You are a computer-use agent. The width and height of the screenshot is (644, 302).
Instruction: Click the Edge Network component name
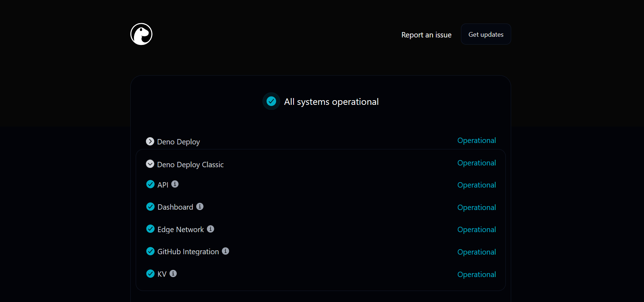(181, 230)
